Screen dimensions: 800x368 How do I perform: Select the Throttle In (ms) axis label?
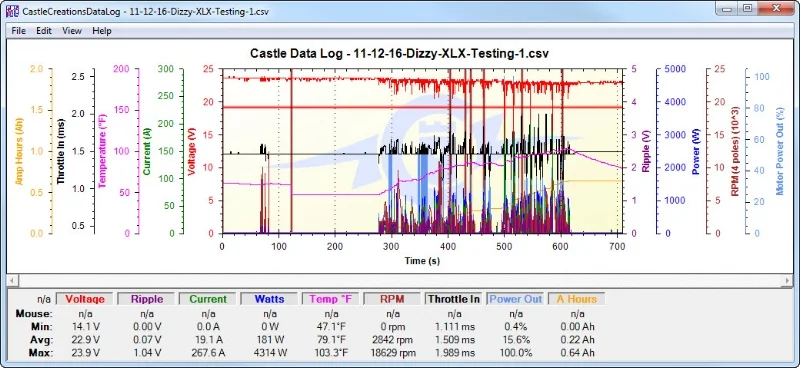(60, 152)
